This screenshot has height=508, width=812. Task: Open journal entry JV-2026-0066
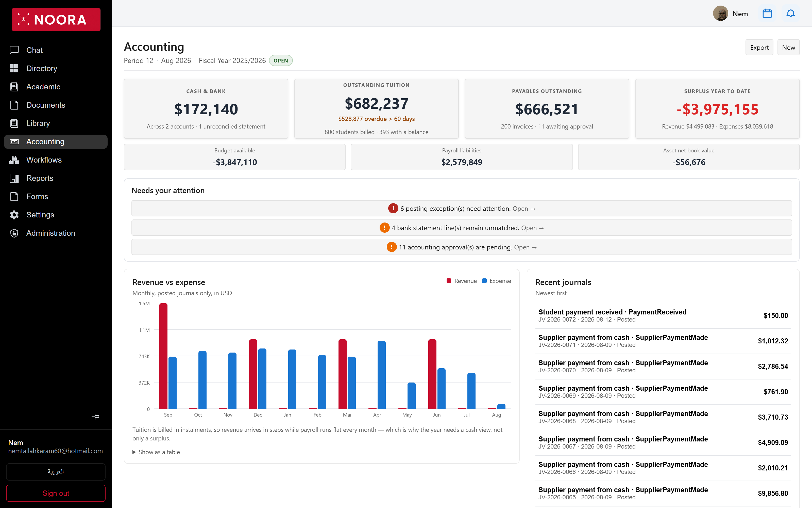point(663,468)
